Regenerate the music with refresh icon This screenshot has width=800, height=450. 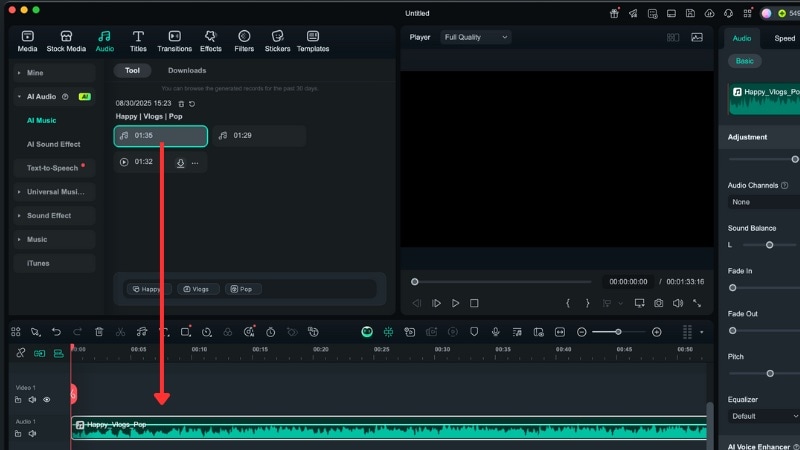(192, 104)
